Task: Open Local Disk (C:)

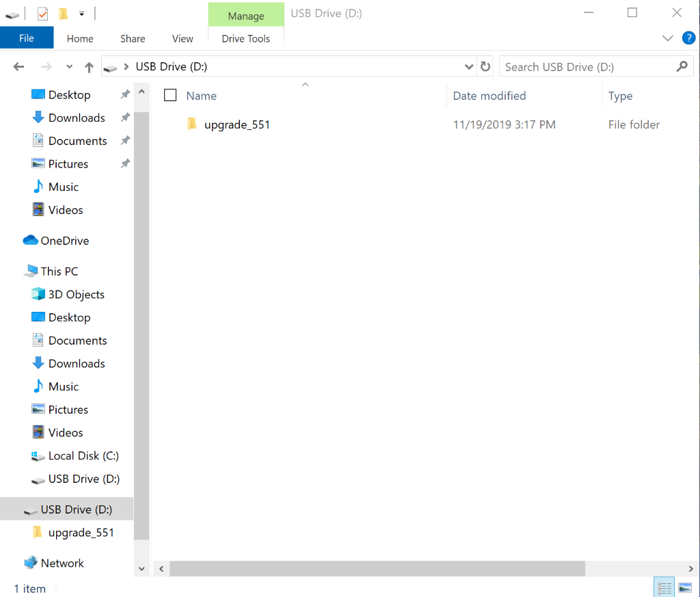Action: click(x=83, y=456)
